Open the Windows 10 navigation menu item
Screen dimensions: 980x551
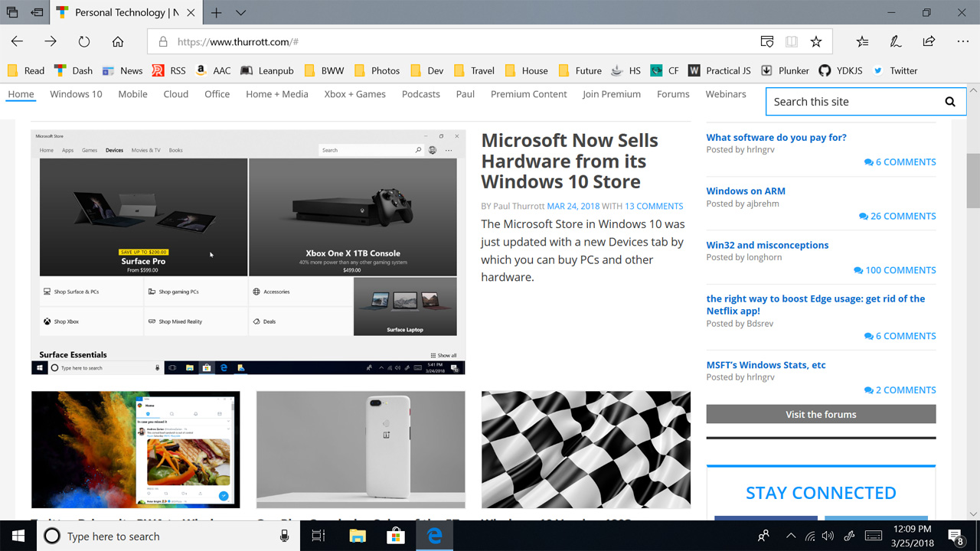pos(76,94)
